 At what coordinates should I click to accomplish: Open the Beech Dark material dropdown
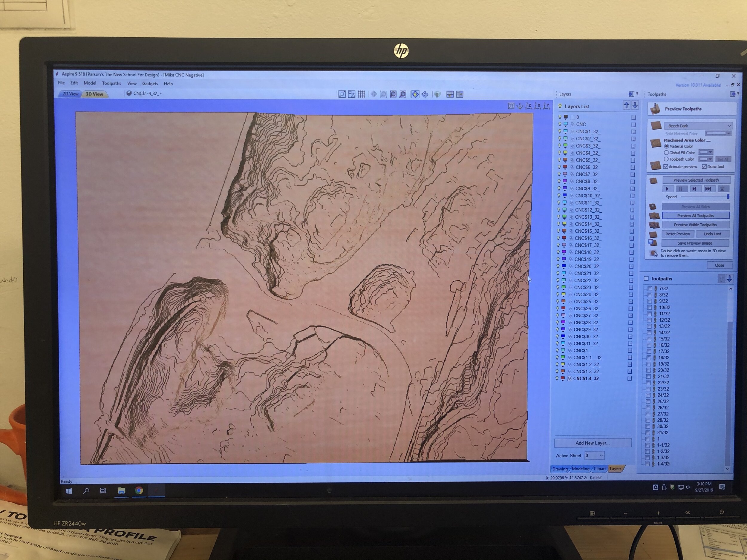coord(698,125)
